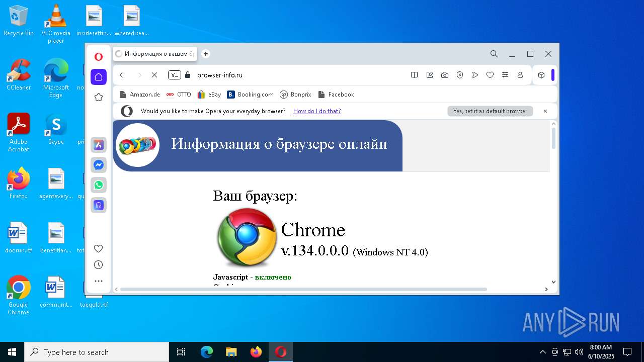The image size is (644, 362).
Task: Click the scroll-right arrow of the page
Action: click(546, 289)
